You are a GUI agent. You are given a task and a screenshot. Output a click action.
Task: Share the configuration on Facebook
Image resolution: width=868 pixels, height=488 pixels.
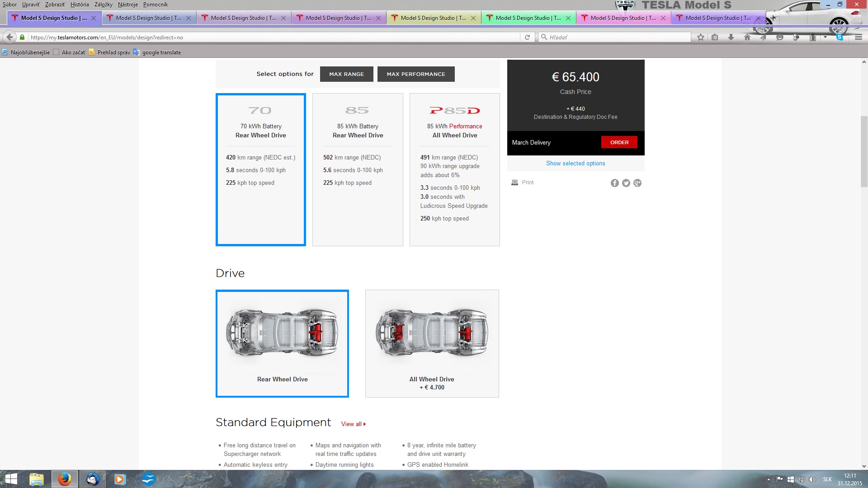(615, 183)
